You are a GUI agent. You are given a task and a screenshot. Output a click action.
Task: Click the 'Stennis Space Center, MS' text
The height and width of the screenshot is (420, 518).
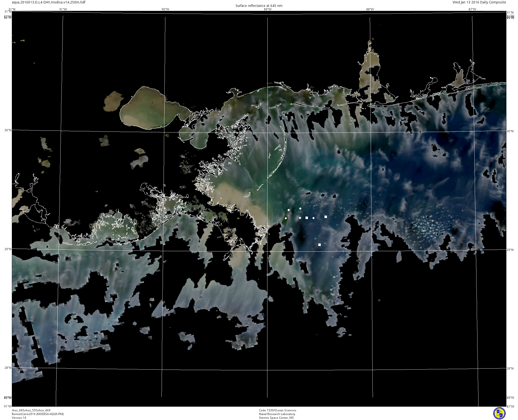276,418
